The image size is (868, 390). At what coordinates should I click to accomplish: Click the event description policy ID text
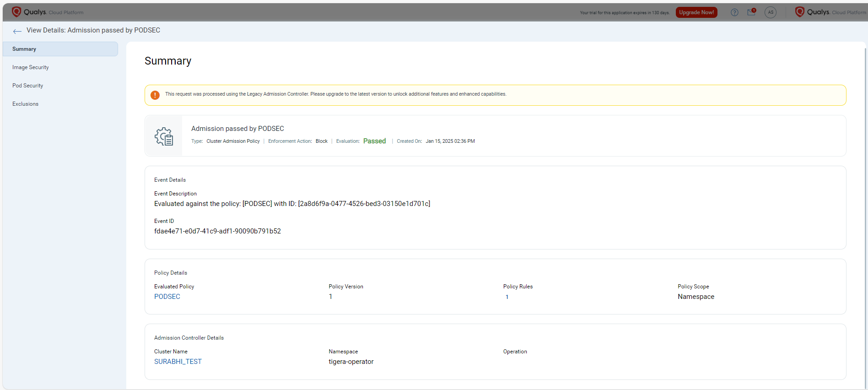tap(292, 204)
